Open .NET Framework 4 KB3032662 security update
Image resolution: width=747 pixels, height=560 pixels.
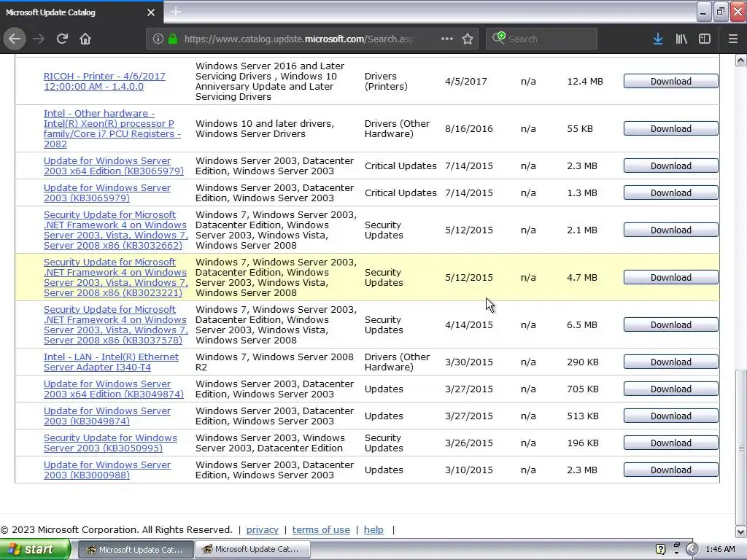pos(115,230)
